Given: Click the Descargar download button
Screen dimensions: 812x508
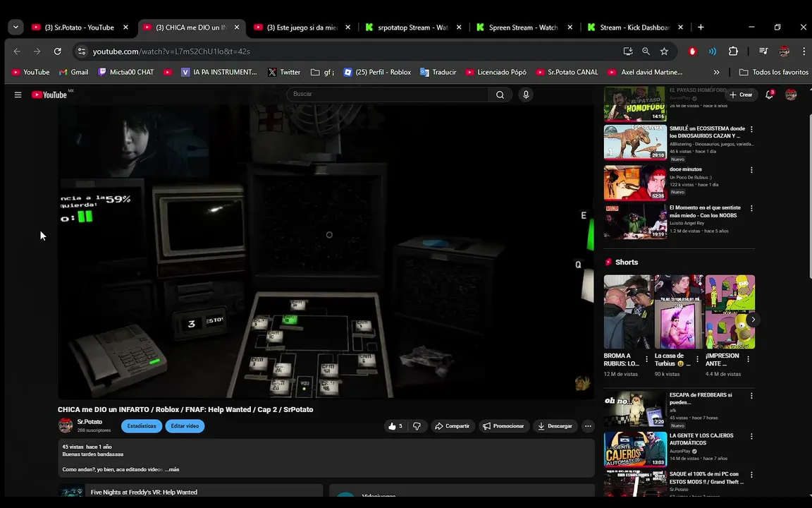Looking at the screenshot, I should click(x=555, y=426).
